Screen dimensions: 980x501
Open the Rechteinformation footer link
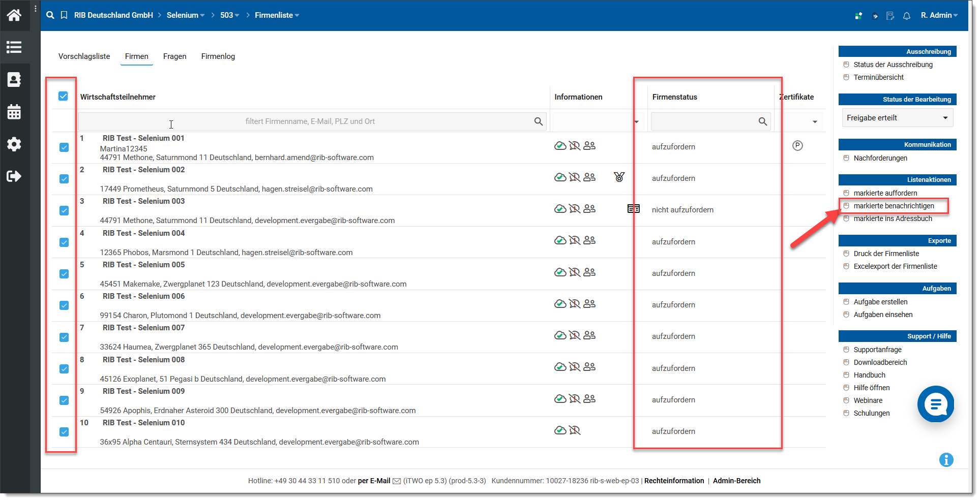(x=674, y=481)
